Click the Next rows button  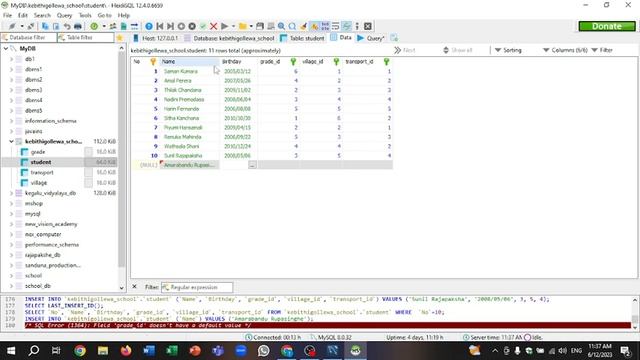[x=404, y=50]
